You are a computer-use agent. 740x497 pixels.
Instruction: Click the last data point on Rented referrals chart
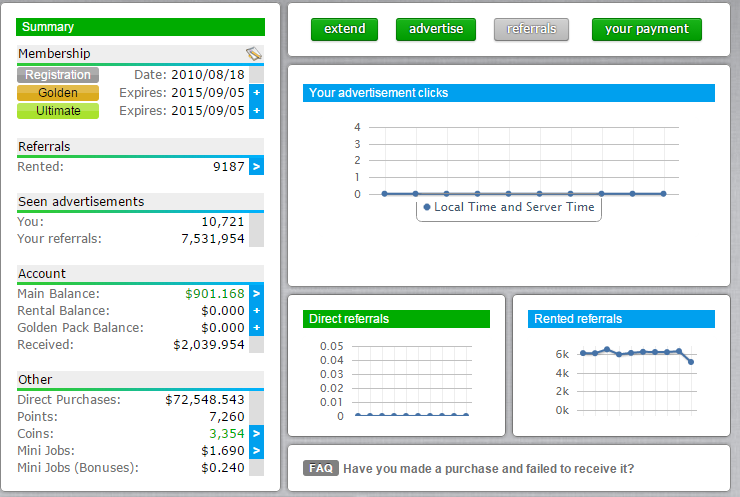click(x=691, y=362)
